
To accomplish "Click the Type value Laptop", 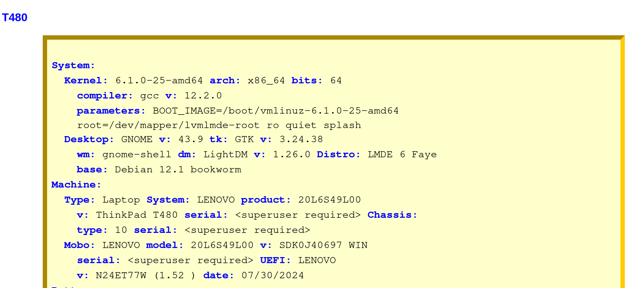I will pos(121,200).
